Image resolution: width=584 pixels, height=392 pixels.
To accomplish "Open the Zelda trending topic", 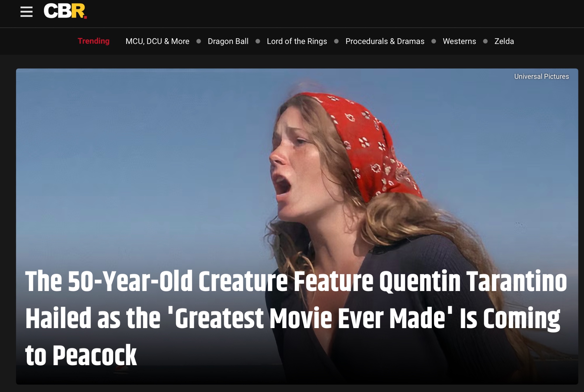I will pos(504,41).
